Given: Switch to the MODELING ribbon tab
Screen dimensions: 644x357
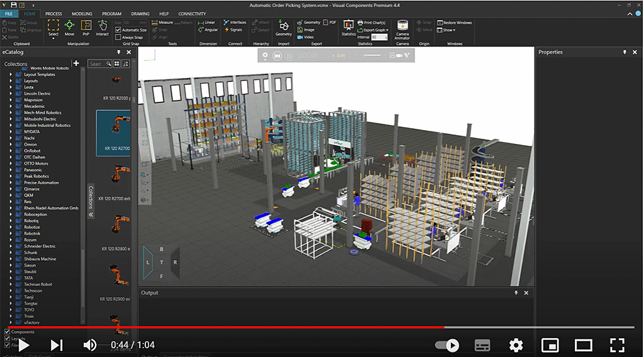Looking at the screenshot, I should 82,13.
